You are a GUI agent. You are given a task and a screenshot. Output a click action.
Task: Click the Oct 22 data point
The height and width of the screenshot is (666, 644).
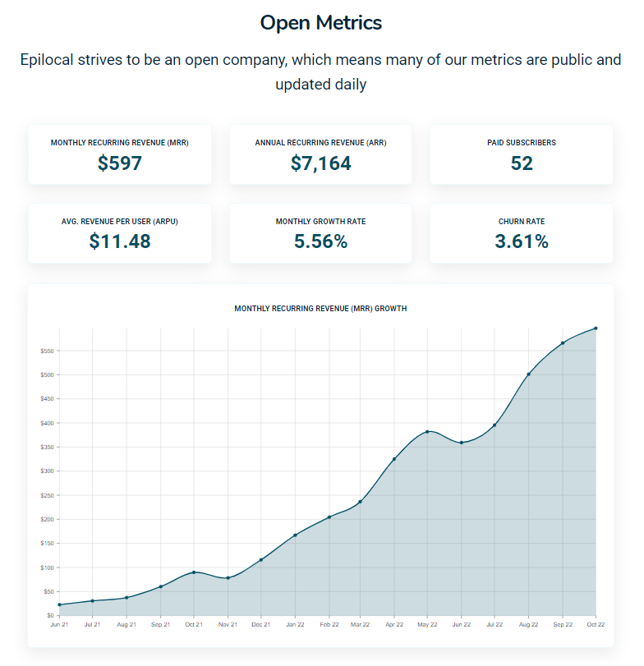tap(596, 328)
